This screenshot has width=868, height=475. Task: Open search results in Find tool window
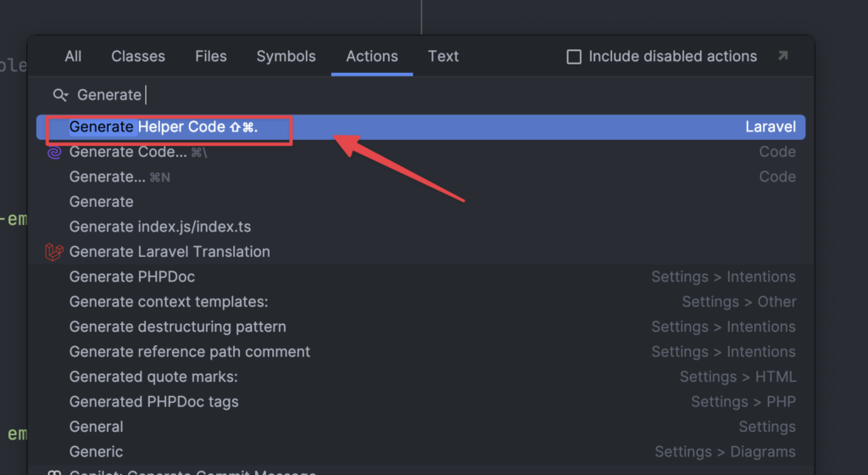[782, 56]
